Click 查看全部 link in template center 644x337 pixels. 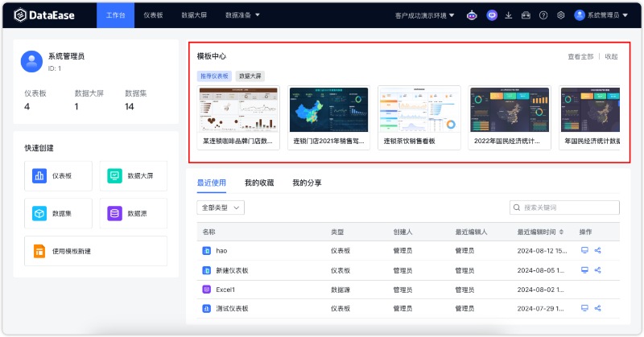point(580,56)
